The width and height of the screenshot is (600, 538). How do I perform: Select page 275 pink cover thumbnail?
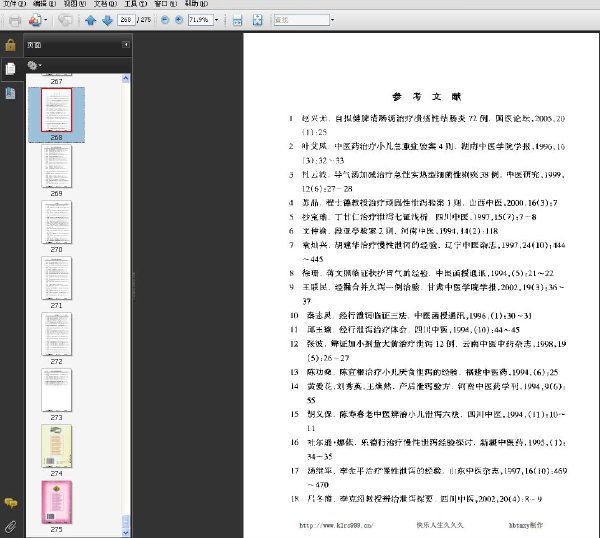point(56,502)
